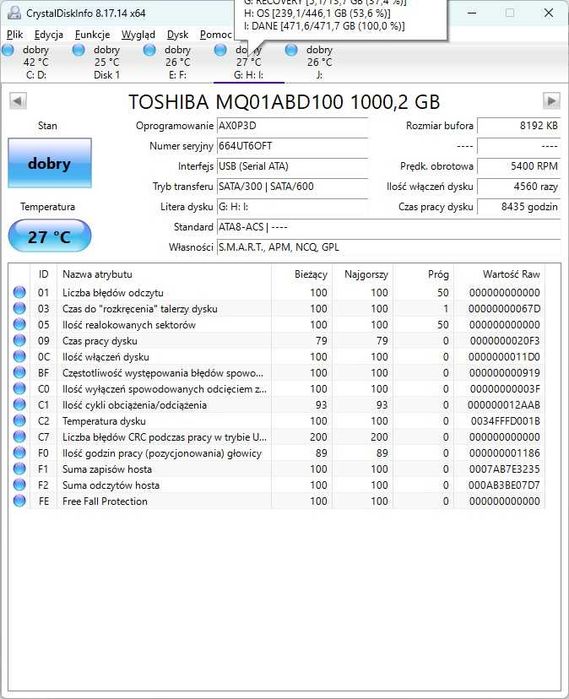
Task: Click the blue 'dobry' health status button
Action: [x=49, y=163]
